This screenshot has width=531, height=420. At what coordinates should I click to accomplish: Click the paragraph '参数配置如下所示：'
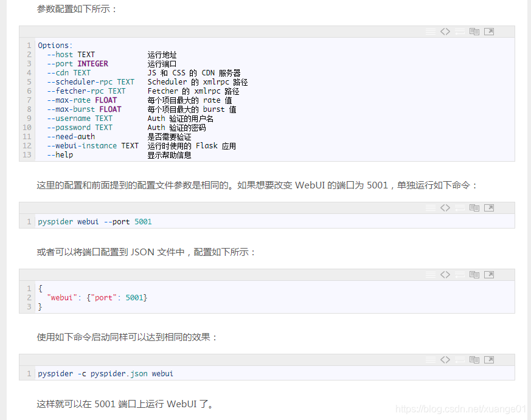pyautogui.click(x=76, y=9)
